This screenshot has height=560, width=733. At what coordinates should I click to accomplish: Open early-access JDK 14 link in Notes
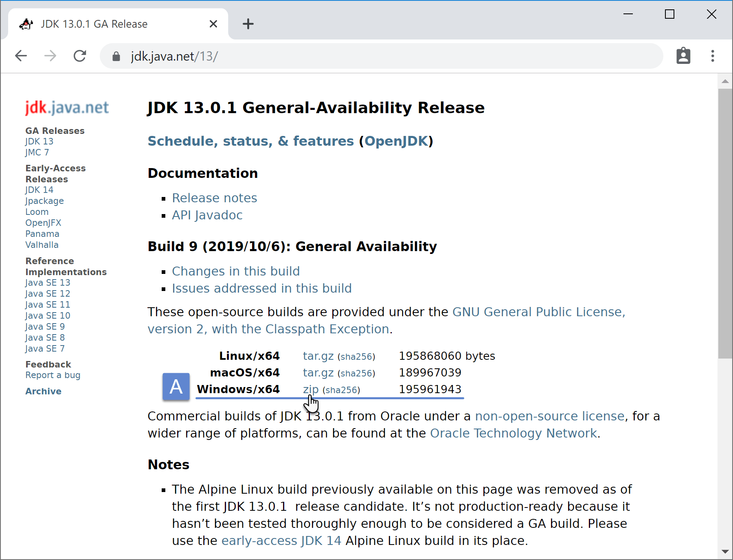[x=281, y=540]
